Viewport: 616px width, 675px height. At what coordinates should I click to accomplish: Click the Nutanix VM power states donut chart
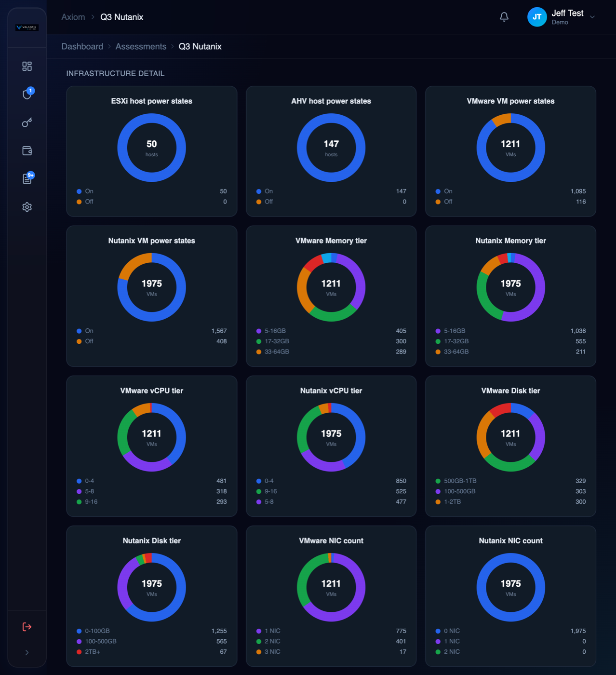point(151,287)
